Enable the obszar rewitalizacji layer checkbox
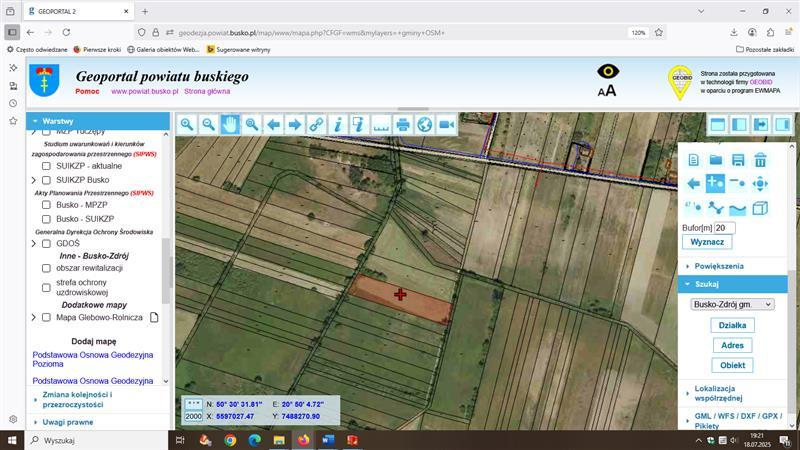800x450 pixels. coord(46,268)
